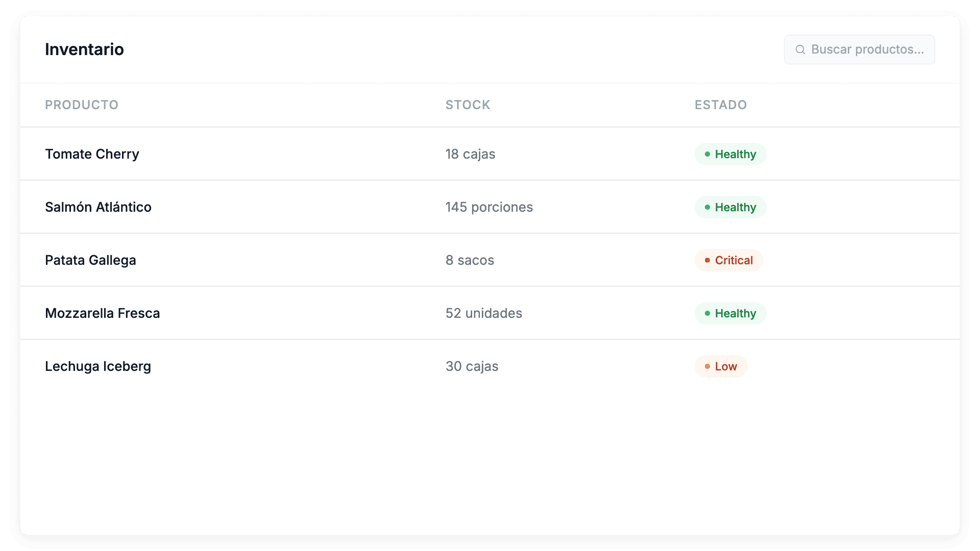Image resolution: width=980 pixels, height=551 pixels.
Task: Click the 52 unidades stock value
Action: coord(483,313)
